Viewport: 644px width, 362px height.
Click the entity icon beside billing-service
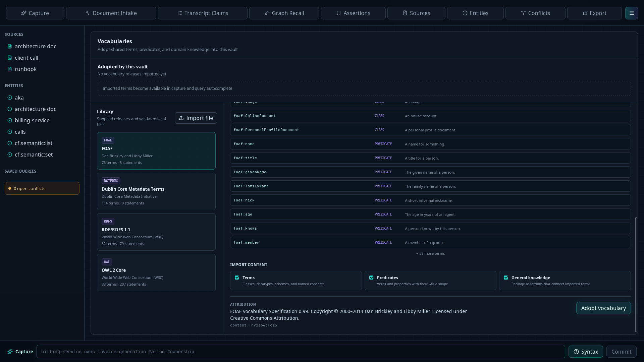10,120
